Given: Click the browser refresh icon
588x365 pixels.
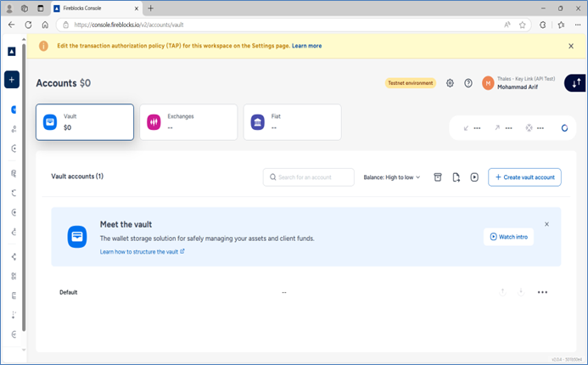Looking at the screenshot, I should point(28,25).
